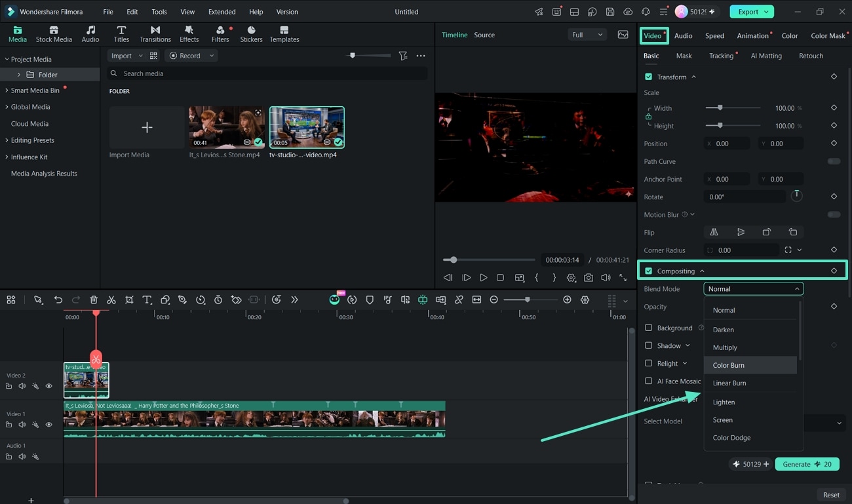This screenshot has height=504, width=852.
Task: Toggle the Transform checkbox
Action: pyautogui.click(x=649, y=77)
